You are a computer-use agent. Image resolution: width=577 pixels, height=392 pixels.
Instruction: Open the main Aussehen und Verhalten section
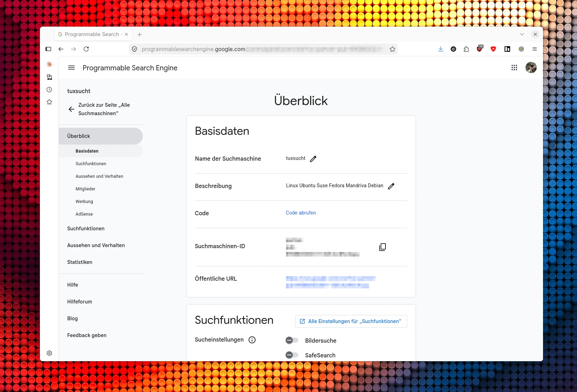click(x=96, y=245)
